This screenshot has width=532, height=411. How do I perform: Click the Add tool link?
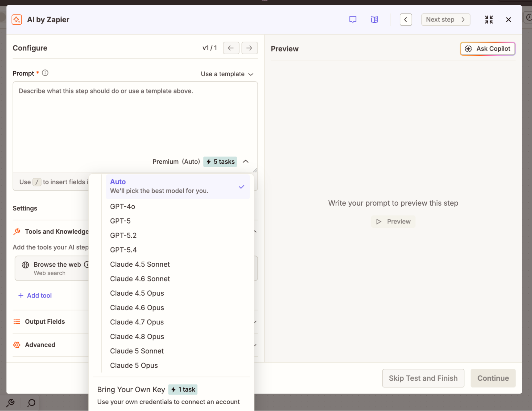[x=35, y=296]
